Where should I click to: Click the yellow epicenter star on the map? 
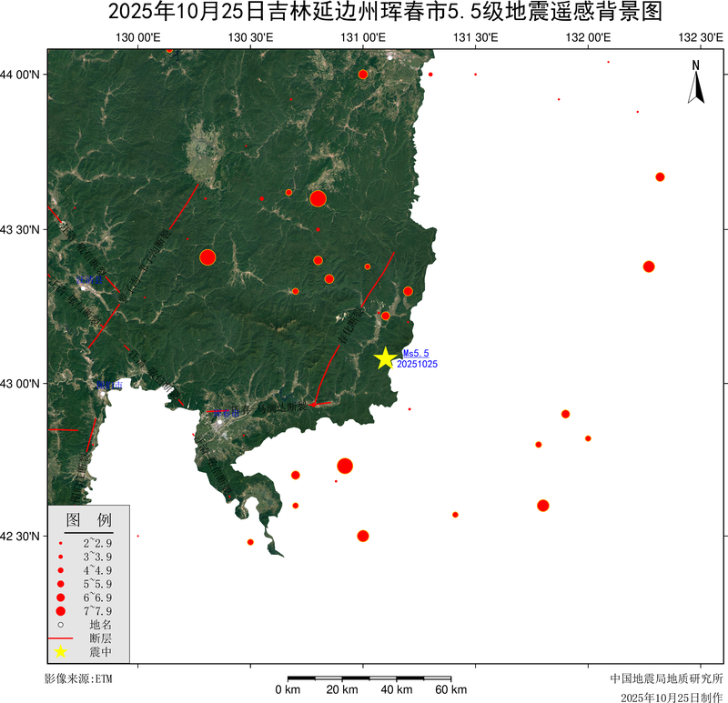click(x=385, y=358)
